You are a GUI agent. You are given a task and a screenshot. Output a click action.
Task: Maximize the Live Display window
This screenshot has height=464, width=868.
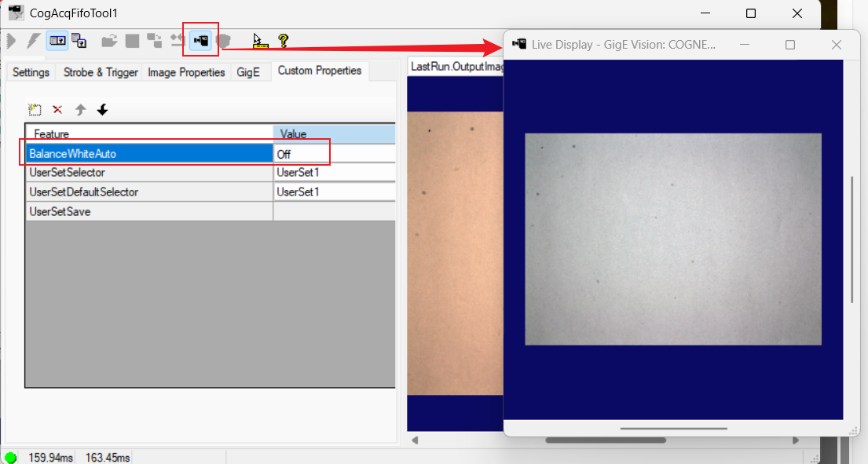click(x=790, y=44)
